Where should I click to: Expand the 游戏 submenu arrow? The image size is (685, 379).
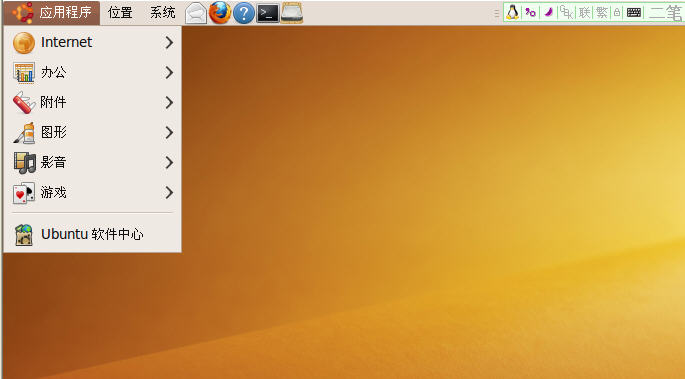tap(169, 193)
